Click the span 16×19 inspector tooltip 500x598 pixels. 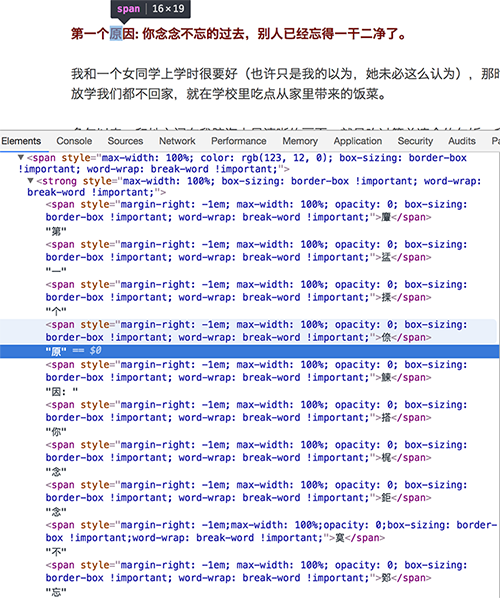pyautogui.click(x=151, y=9)
